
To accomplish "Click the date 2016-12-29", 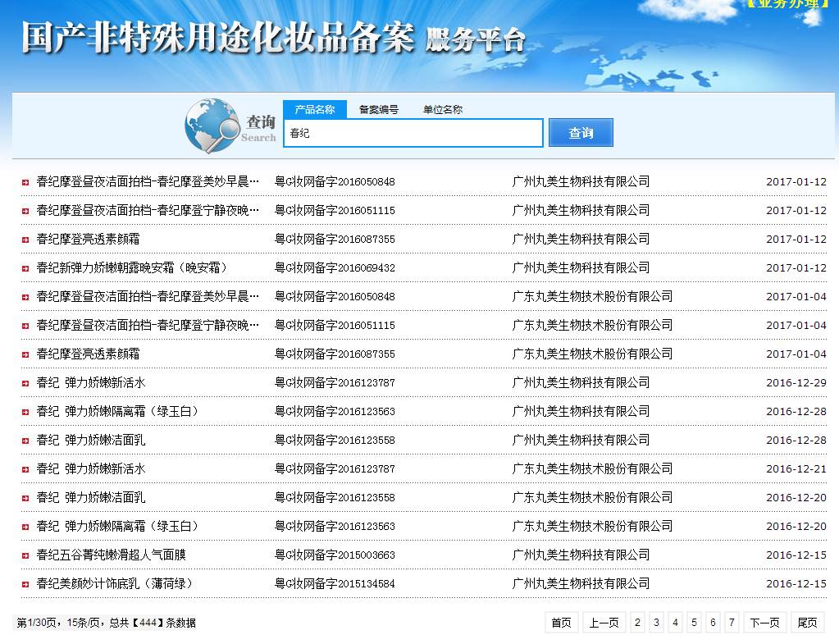I will [796, 383].
